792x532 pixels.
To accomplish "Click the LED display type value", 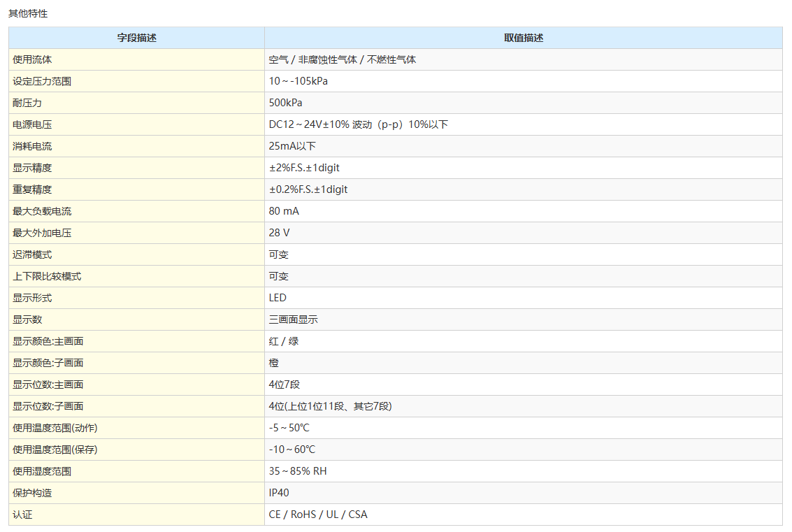I will [x=278, y=298].
